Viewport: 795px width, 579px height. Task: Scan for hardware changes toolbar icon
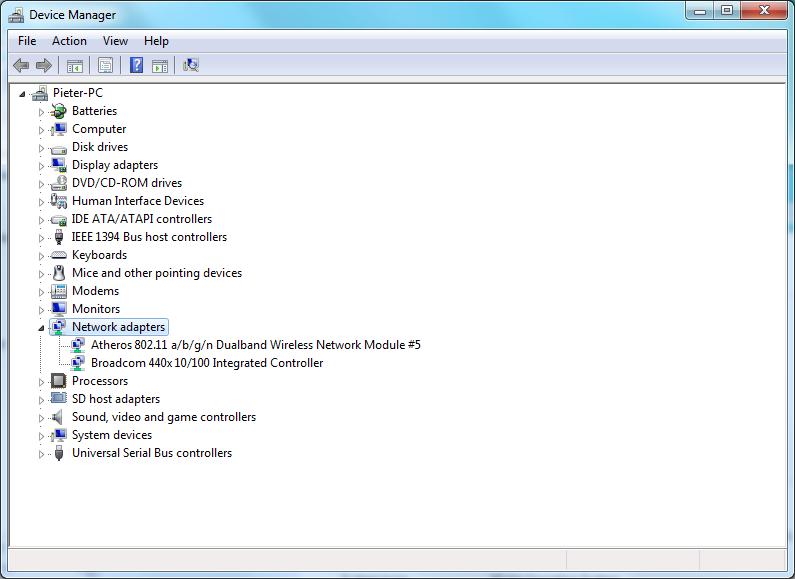(x=191, y=65)
